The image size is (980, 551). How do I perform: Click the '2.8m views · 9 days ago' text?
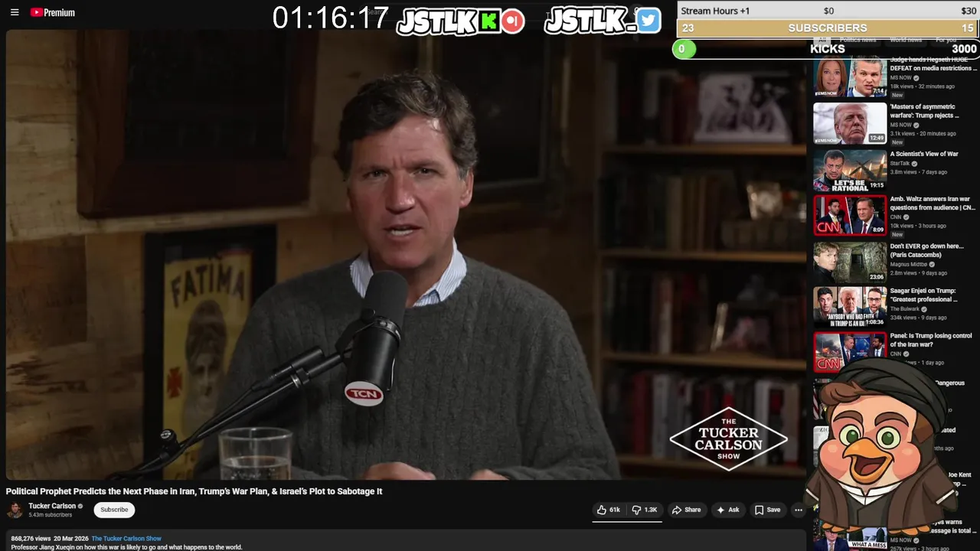919,273
